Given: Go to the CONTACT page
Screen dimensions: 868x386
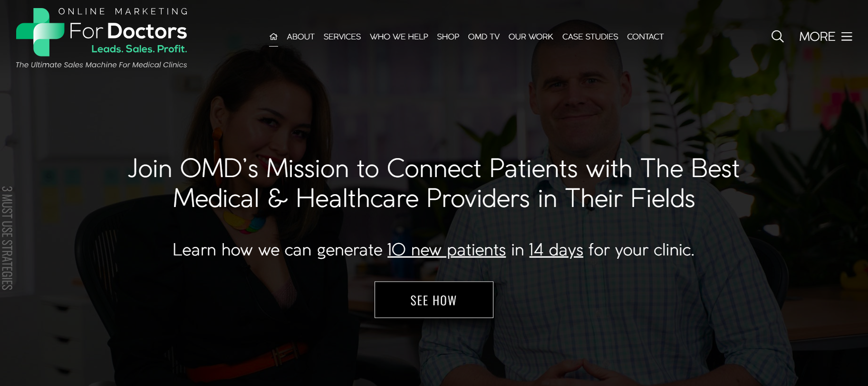Looking at the screenshot, I should tap(645, 37).
